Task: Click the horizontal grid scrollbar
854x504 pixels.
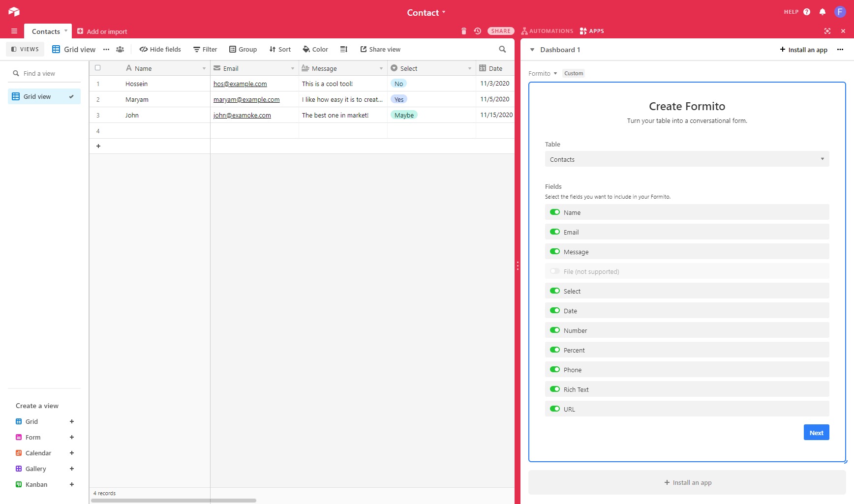Action: [174, 501]
